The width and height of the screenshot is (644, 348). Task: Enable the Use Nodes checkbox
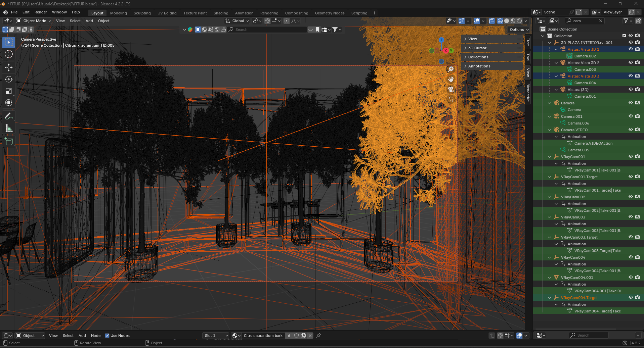tap(107, 336)
